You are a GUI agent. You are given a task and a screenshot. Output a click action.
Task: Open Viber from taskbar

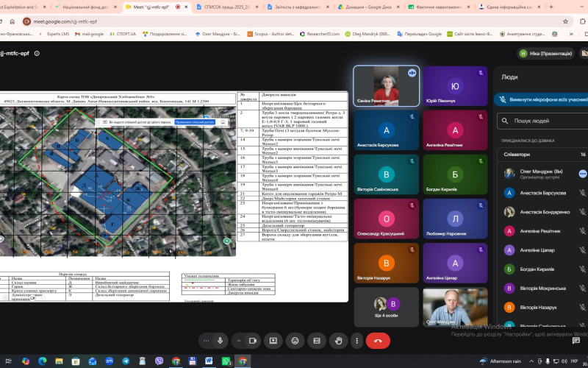tap(159, 361)
